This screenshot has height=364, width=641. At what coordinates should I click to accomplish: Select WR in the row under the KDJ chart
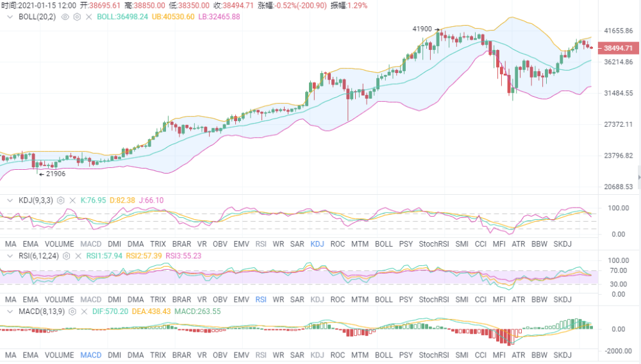278,244
